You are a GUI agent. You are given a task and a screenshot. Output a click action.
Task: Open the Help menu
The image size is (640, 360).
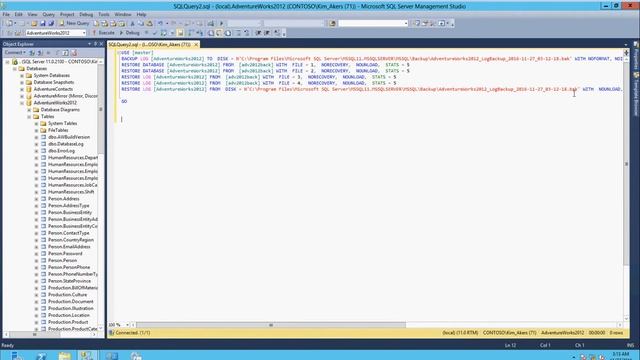coord(141,14)
